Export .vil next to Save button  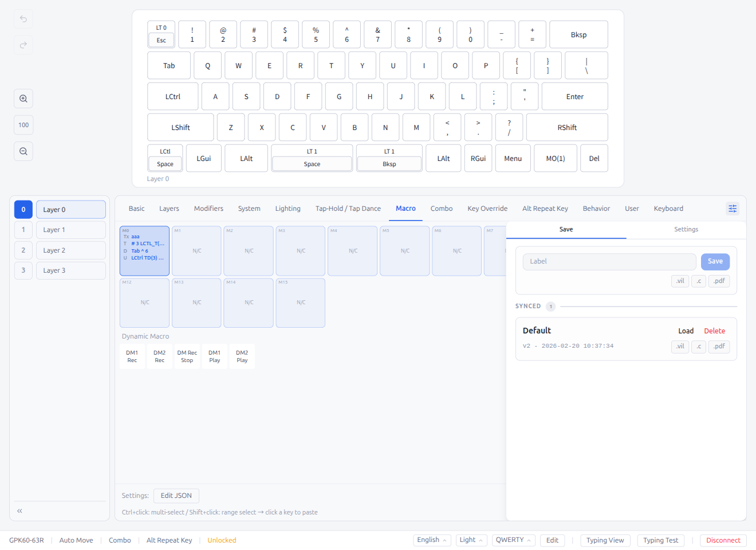[x=680, y=281]
